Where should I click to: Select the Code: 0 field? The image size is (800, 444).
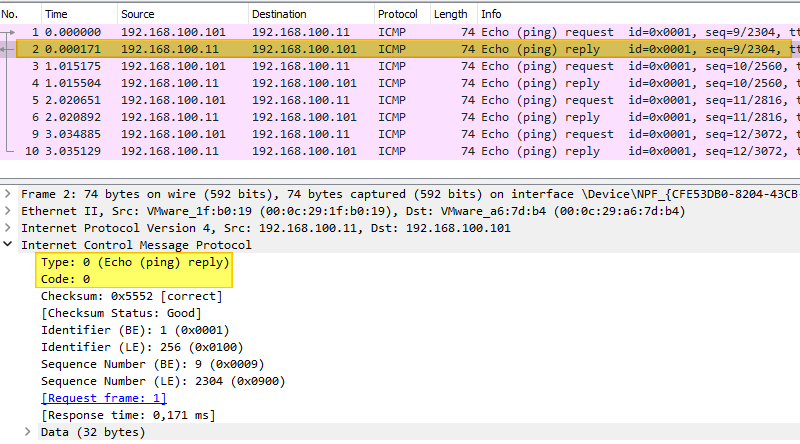click(65, 279)
